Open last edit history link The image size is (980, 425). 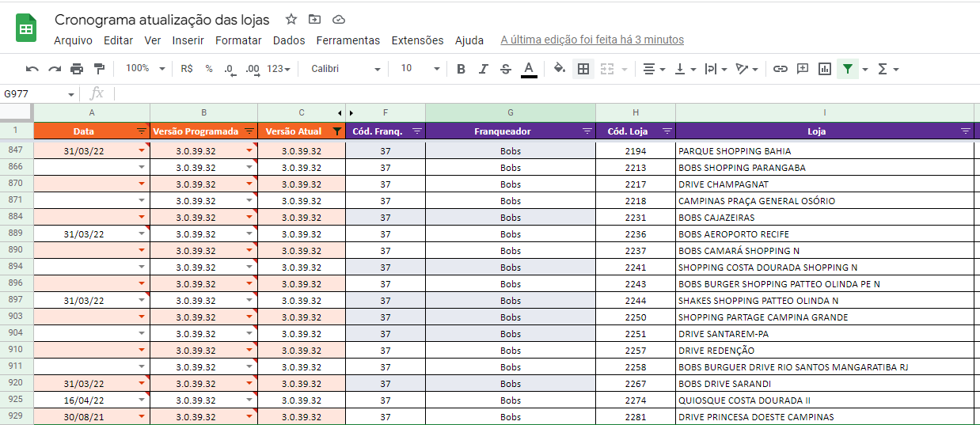[592, 40]
